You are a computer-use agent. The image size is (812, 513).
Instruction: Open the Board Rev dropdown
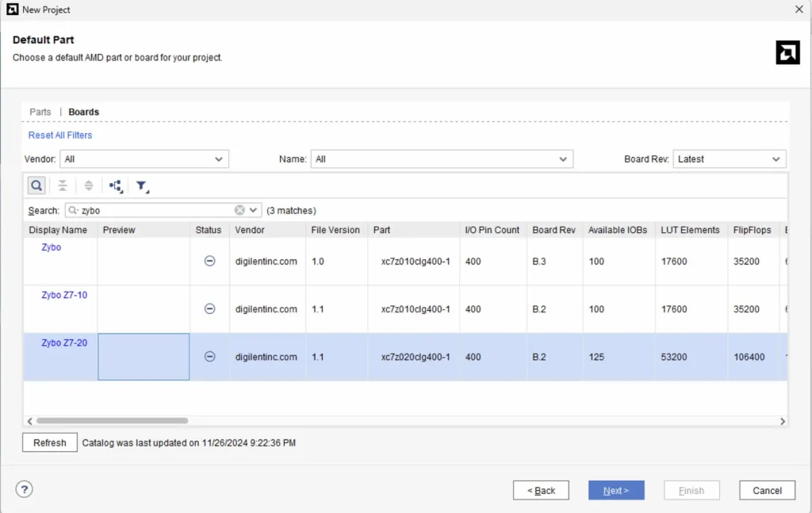[729, 159]
